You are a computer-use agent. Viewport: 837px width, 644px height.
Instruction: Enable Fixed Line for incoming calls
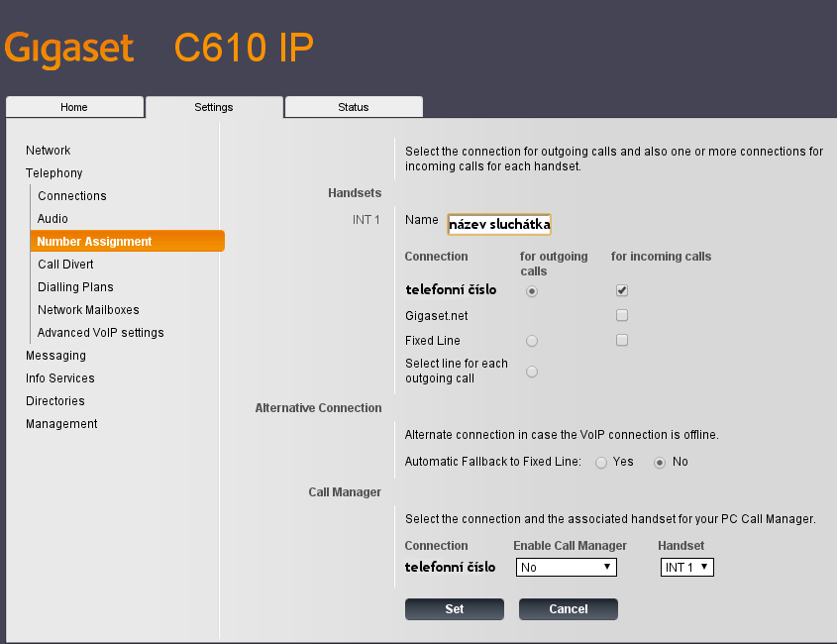click(622, 341)
